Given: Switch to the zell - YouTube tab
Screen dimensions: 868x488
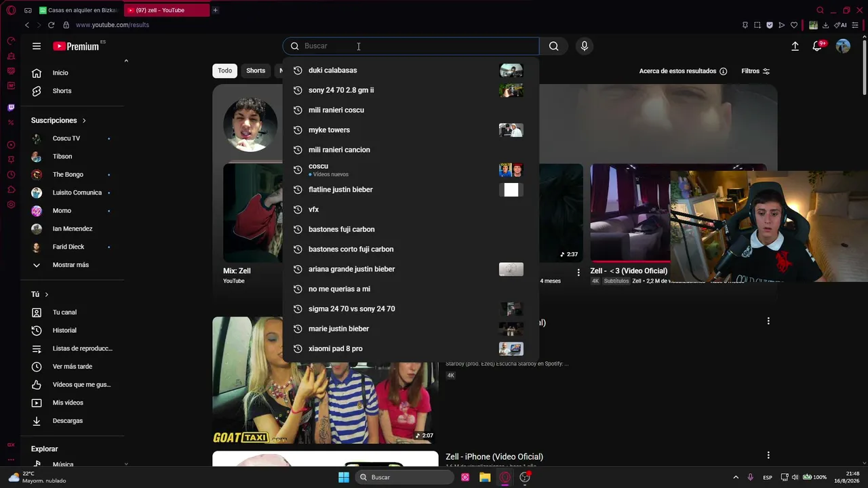Looking at the screenshot, I should pyautogui.click(x=167, y=10).
